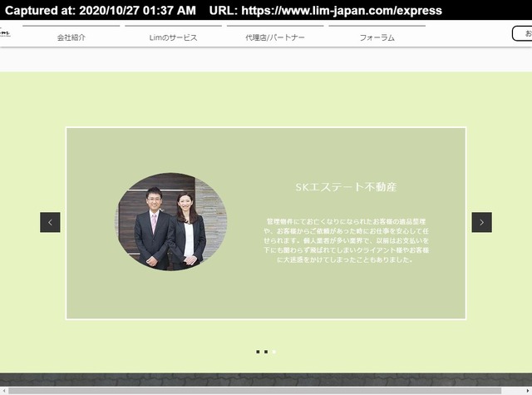Select the first slideshow dot

pyautogui.click(x=258, y=352)
